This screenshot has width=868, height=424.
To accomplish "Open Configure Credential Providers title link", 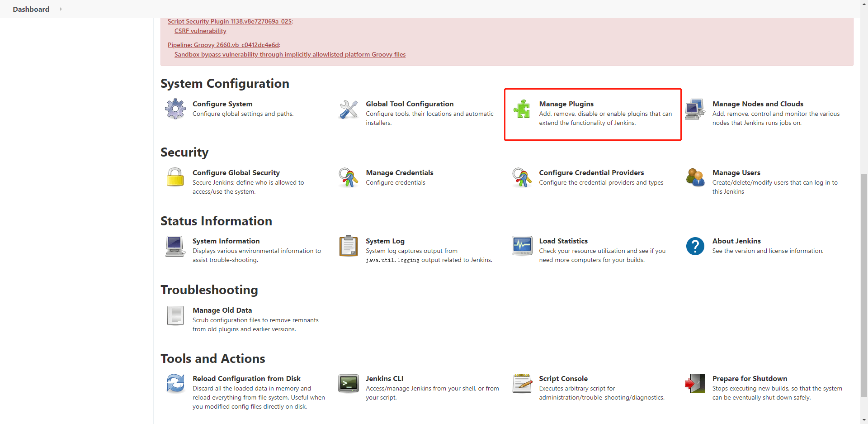I will [591, 173].
